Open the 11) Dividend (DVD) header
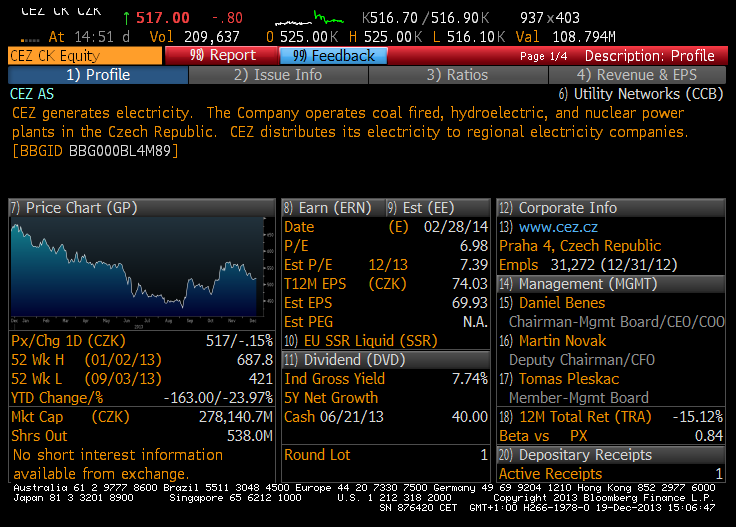This screenshot has width=736, height=527. (x=386, y=360)
